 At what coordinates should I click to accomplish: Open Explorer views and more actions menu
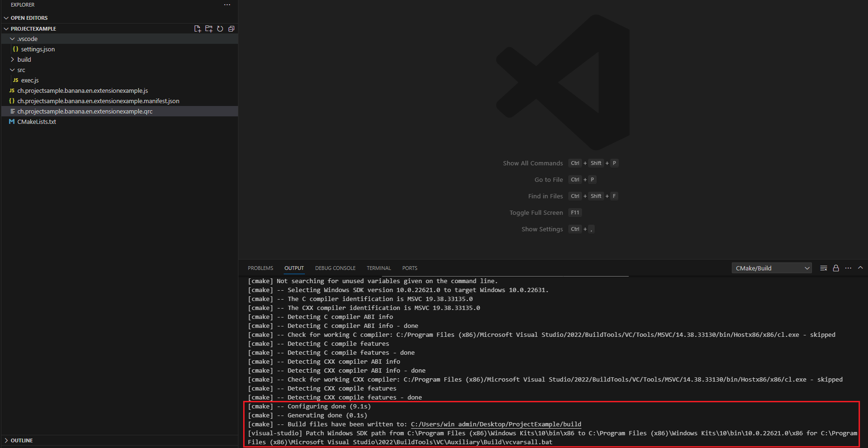pos(227,5)
